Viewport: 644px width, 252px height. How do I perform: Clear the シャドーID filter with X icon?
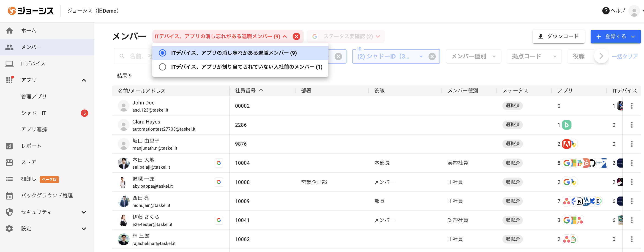click(432, 57)
